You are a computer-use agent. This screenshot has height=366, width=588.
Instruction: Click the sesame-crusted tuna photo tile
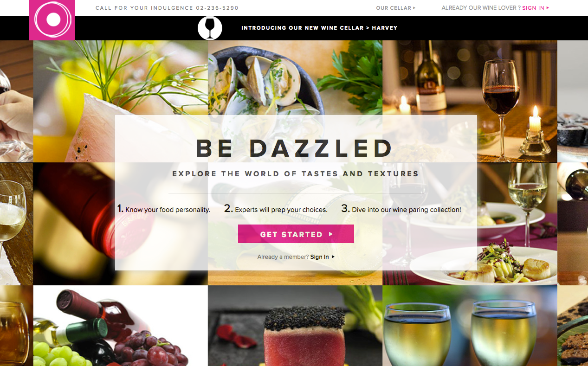click(295, 326)
